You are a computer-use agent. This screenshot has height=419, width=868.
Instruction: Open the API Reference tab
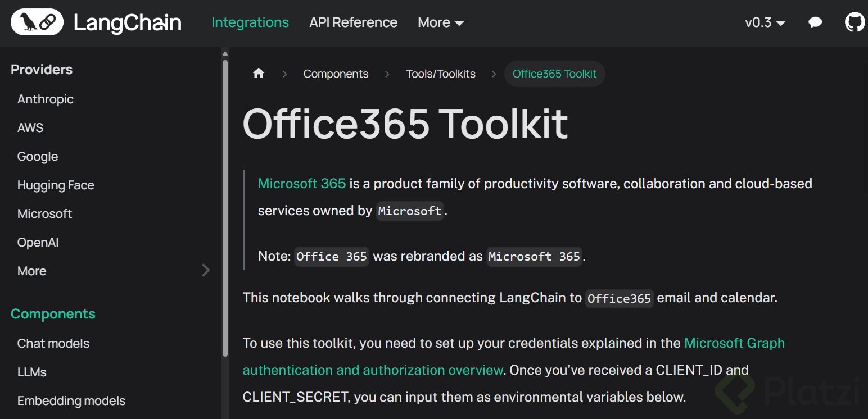(353, 22)
